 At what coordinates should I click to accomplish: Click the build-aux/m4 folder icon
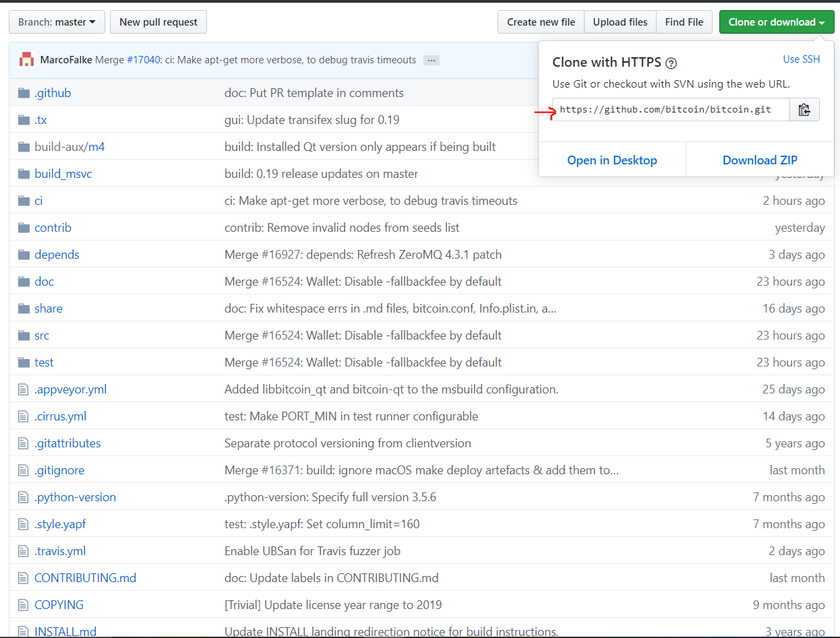(24, 147)
